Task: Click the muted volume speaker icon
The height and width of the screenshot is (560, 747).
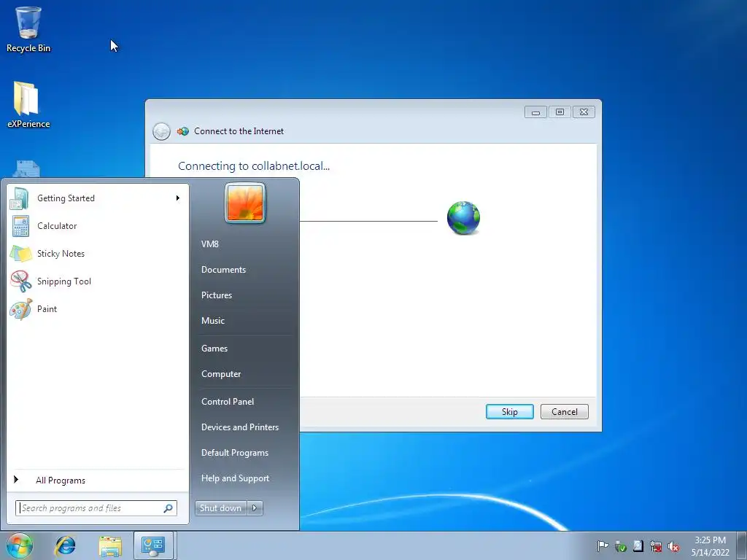Action: [673, 546]
